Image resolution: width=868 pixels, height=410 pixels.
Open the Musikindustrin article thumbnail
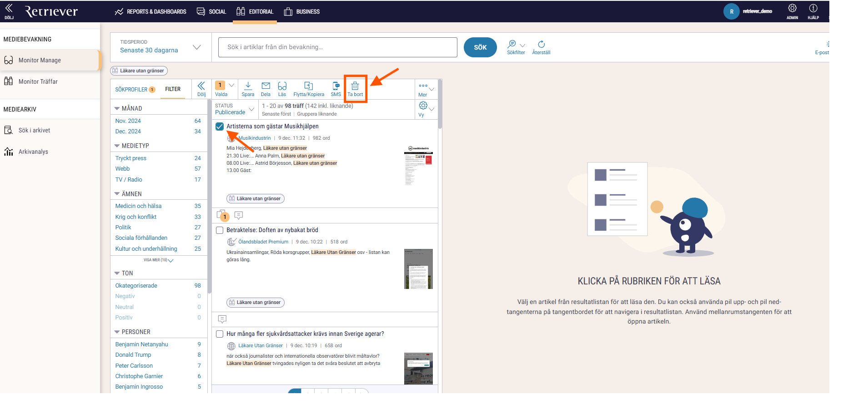pyautogui.click(x=418, y=166)
